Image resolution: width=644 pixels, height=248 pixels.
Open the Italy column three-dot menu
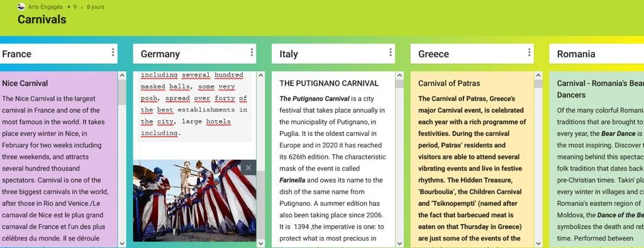pyautogui.click(x=391, y=52)
